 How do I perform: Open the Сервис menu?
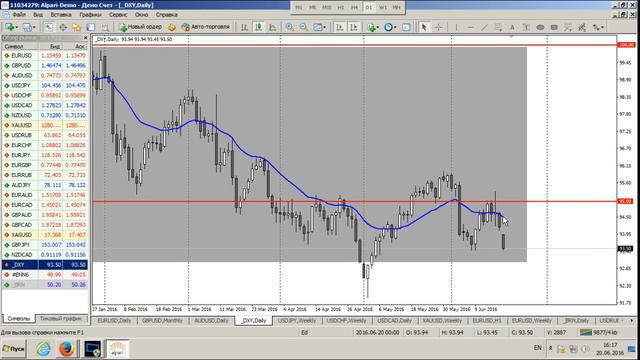[118, 15]
